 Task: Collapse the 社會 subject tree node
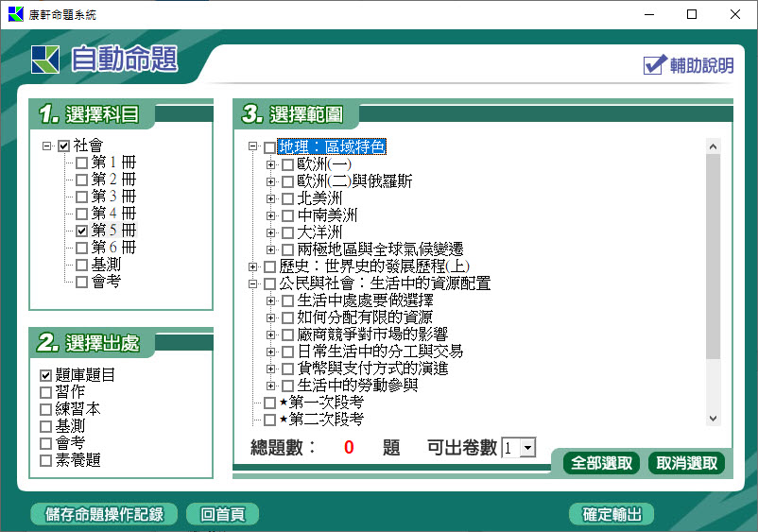click(x=46, y=146)
